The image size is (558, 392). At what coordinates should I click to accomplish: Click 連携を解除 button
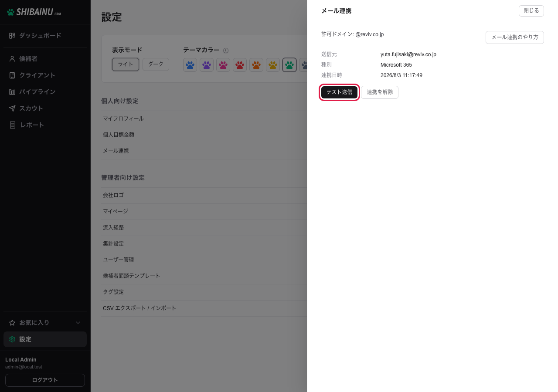coord(380,92)
